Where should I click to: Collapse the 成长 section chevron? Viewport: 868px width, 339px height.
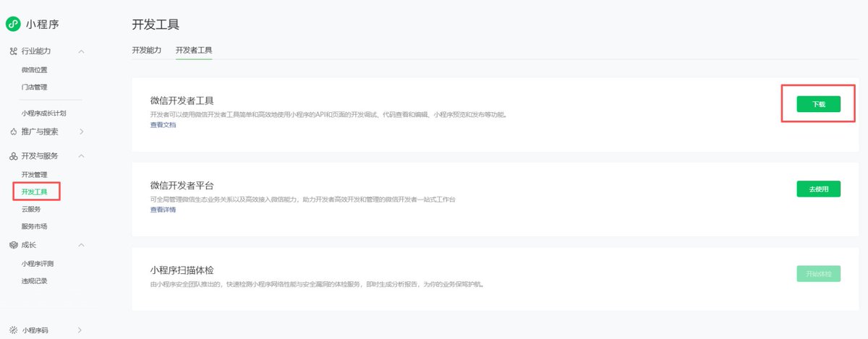tap(81, 245)
